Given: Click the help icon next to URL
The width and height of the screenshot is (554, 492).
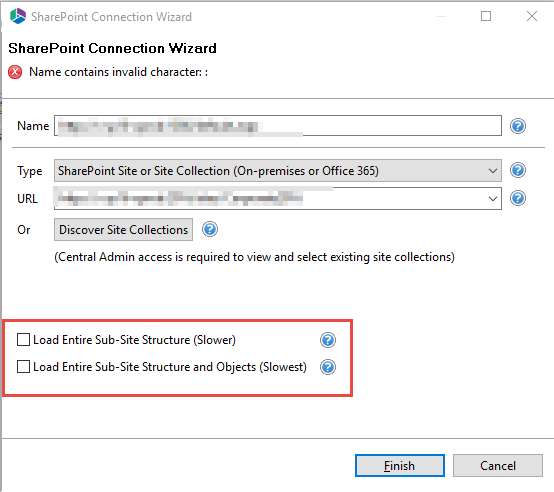Looking at the screenshot, I should (518, 198).
